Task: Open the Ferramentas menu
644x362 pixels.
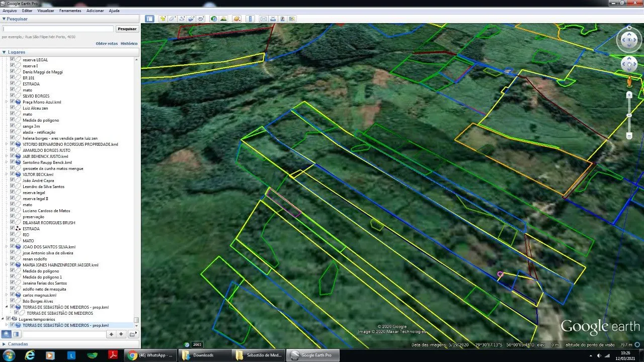Action: pyautogui.click(x=70, y=11)
